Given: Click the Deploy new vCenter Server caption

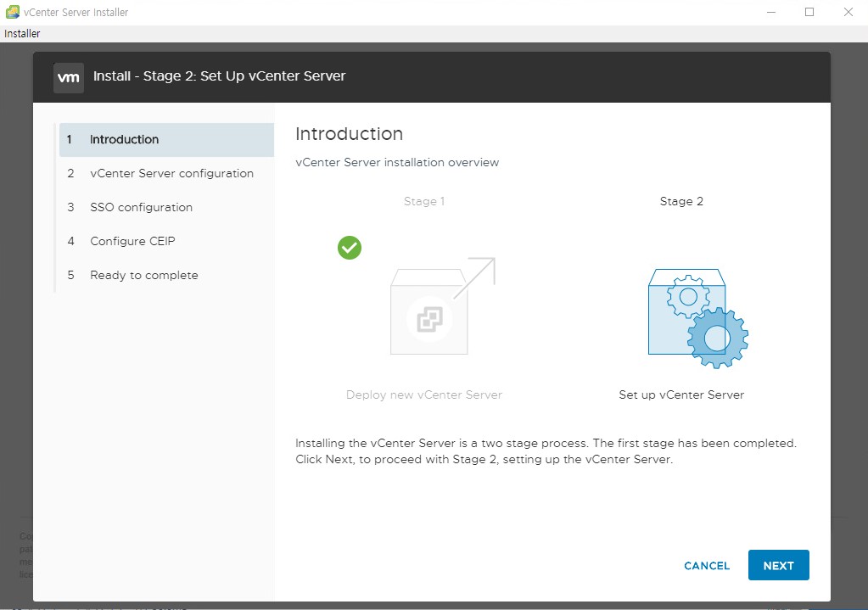Looking at the screenshot, I should [424, 395].
